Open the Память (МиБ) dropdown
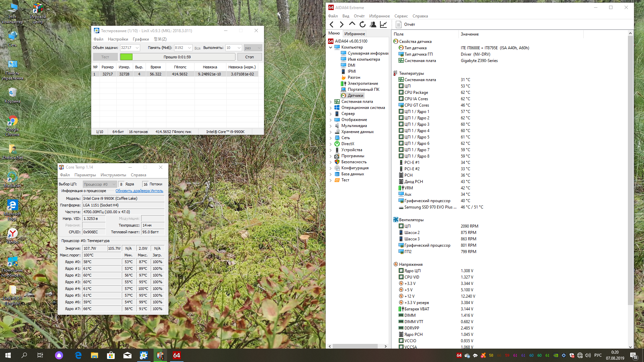The image size is (644, 362). [190, 48]
